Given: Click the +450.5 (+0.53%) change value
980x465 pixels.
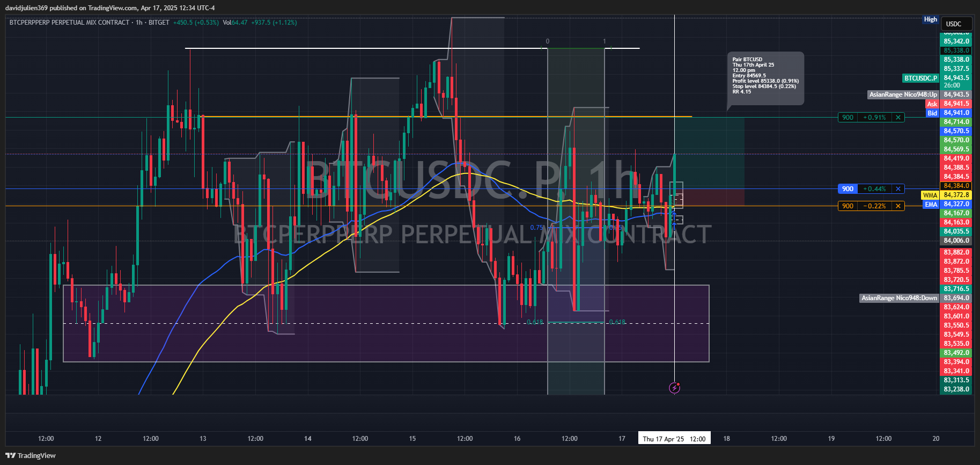Looking at the screenshot, I should [196, 23].
